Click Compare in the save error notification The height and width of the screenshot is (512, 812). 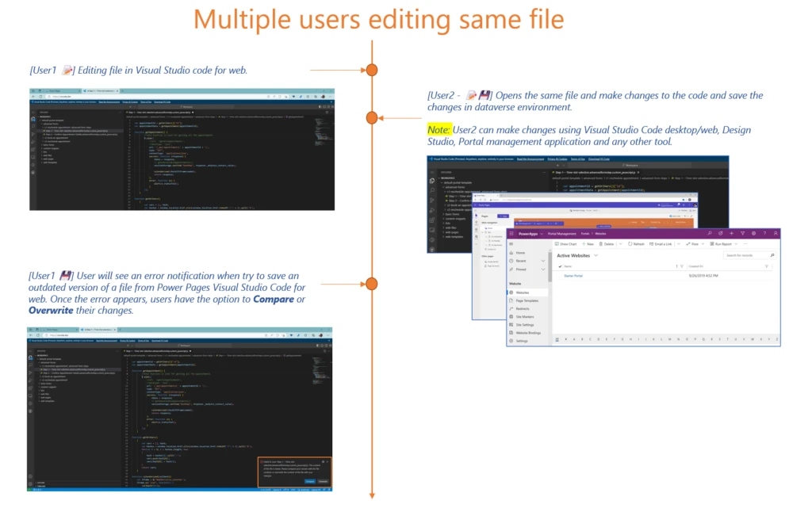309,481
